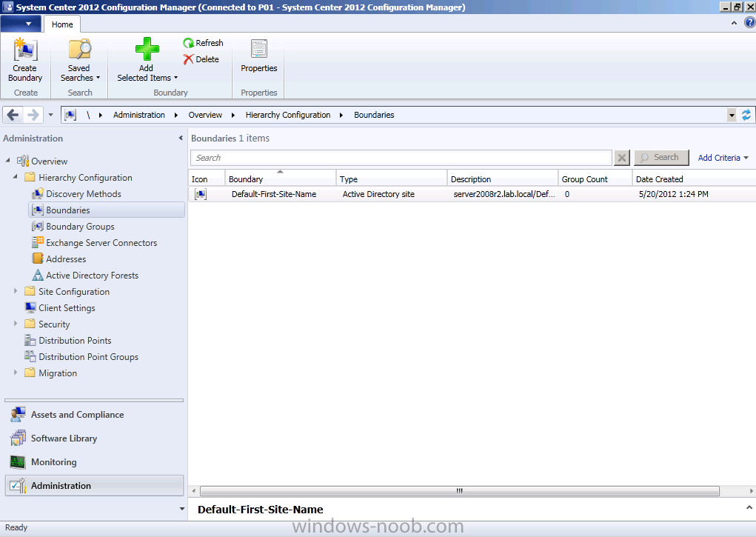Image resolution: width=756 pixels, height=537 pixels.
Task: Open Distribution Point Groups node
Action: (x=81, y=357)
